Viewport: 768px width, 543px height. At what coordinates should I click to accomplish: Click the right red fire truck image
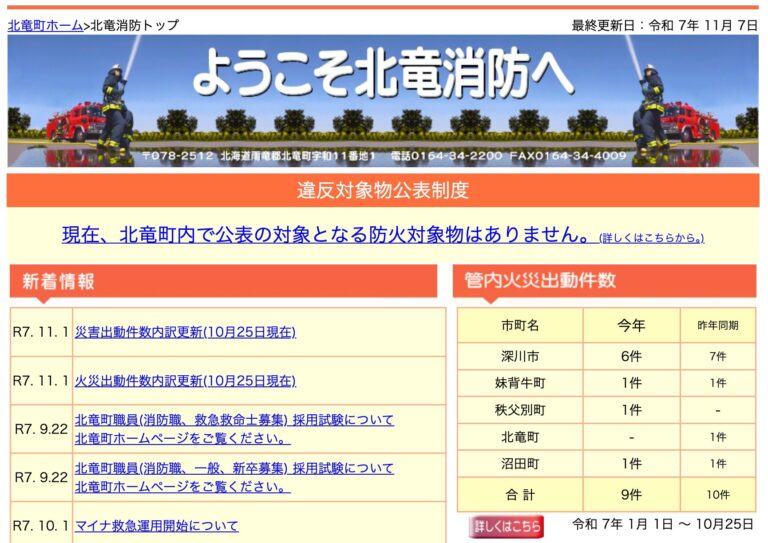click(x=691, y=119)
